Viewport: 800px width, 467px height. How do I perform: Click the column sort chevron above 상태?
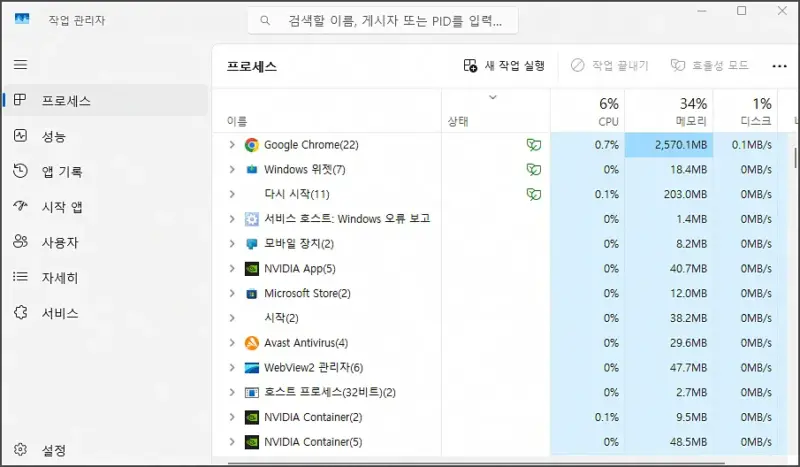coord(492,97)
